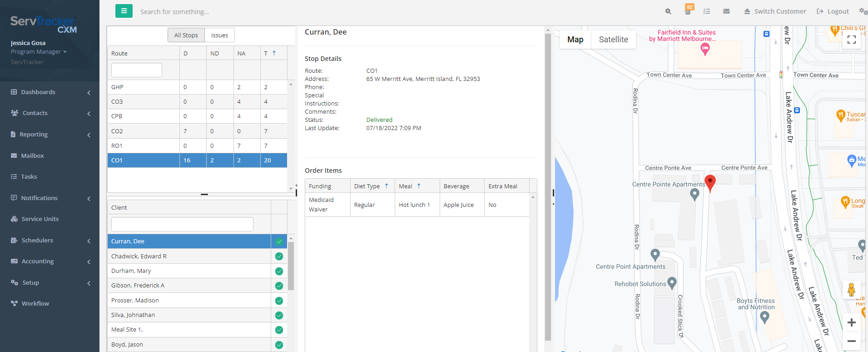Expand the Setup sidebar menu
The height and width of the screenshot is (352, 868).
point(50,282)
